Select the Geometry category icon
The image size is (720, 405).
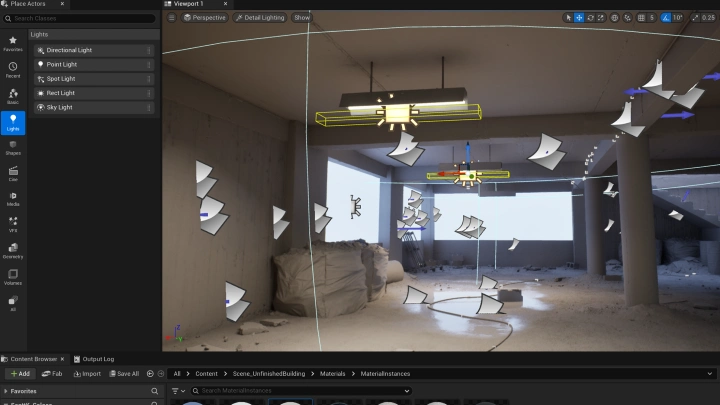coord(13,251)
